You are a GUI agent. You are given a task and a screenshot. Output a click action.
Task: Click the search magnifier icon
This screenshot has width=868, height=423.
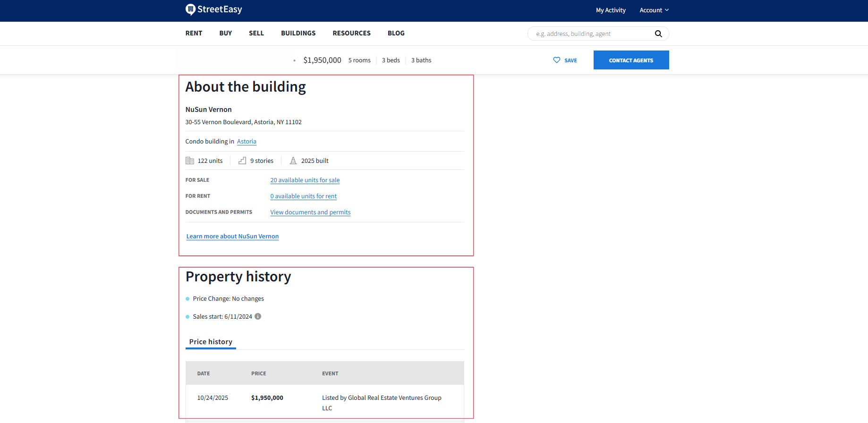[658, 34]
